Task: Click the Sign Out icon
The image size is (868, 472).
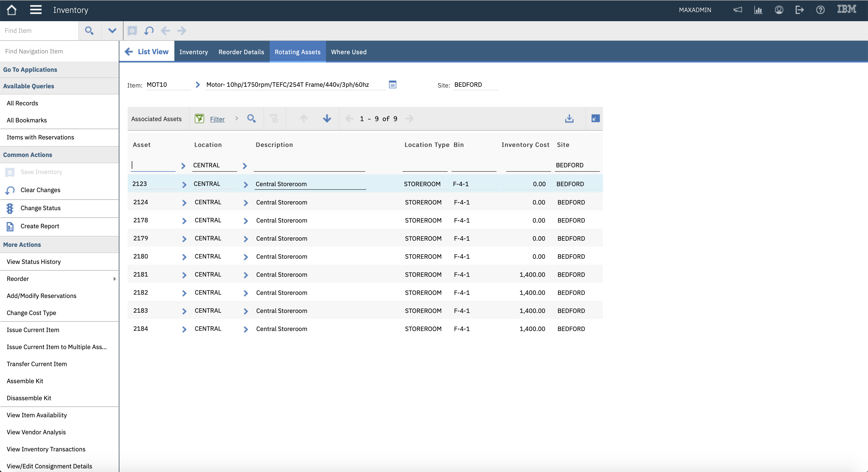Action: tap(799, 10)
